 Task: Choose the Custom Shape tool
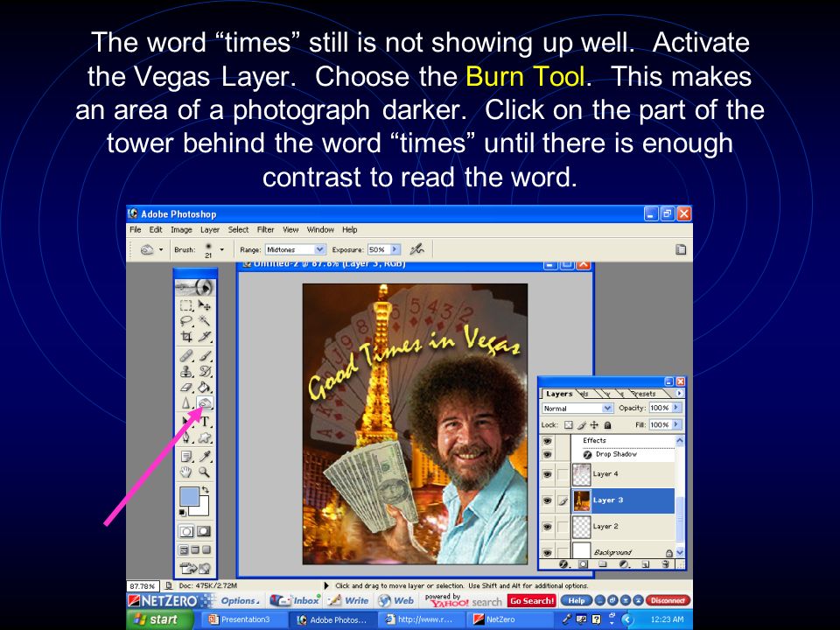tap(205, 437)
